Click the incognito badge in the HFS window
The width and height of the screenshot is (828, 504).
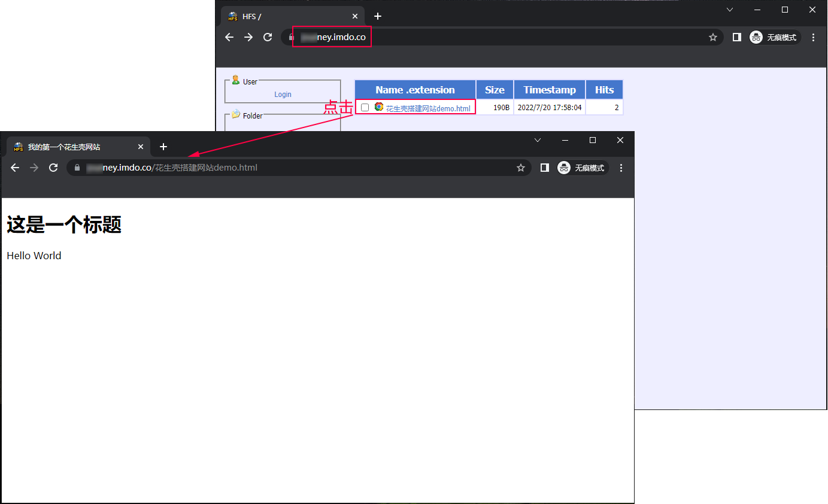coord(775,37)
